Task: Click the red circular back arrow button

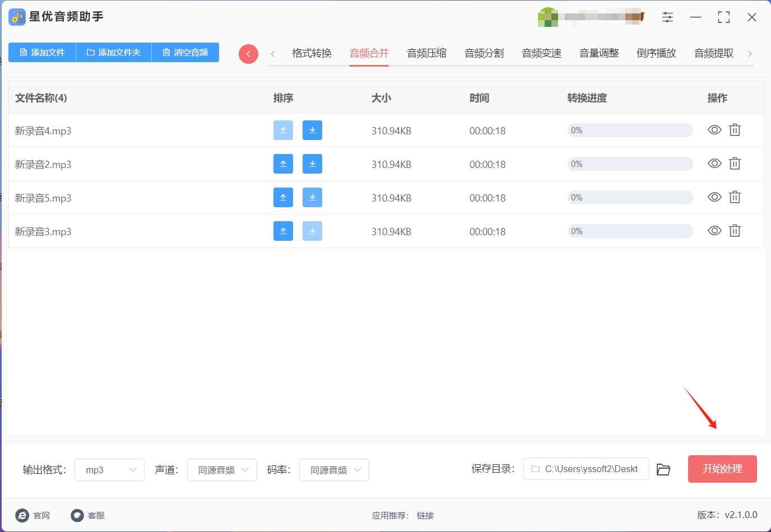Action: click(x=248, y=54)
